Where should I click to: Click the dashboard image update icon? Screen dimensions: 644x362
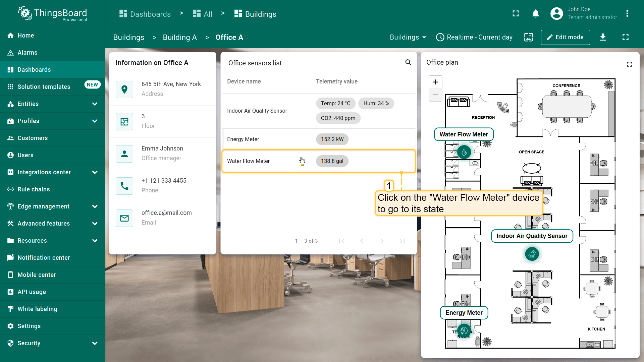coord(528,37)
